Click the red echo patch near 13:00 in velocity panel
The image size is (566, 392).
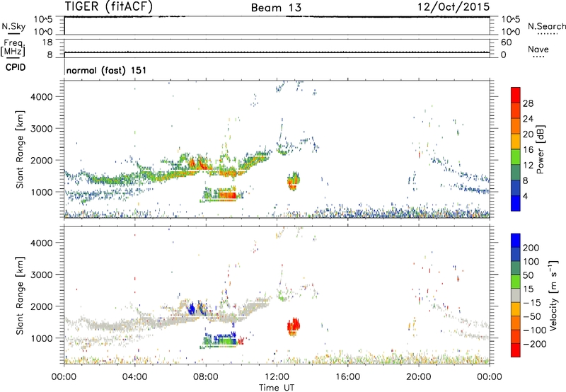(294, 327)
